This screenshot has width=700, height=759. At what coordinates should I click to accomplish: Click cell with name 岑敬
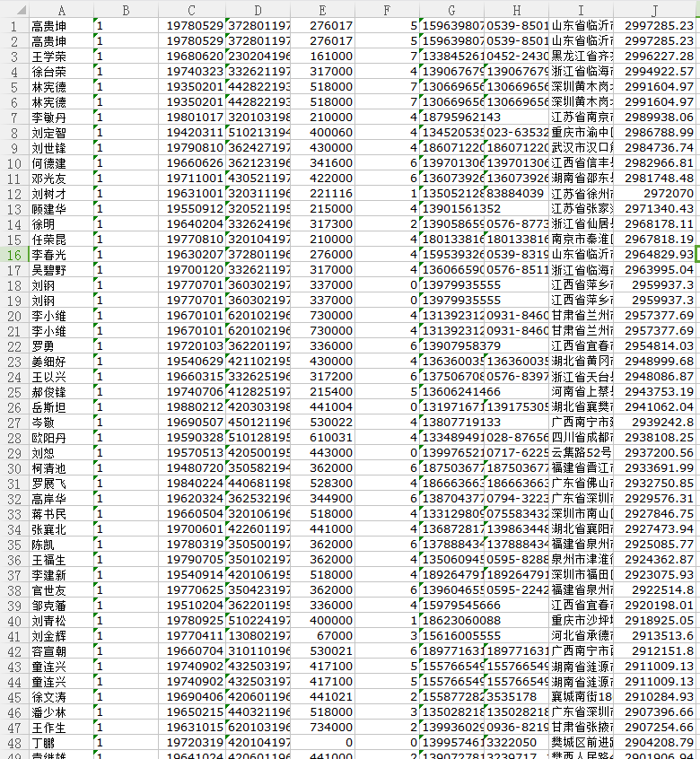pos(61,423)
